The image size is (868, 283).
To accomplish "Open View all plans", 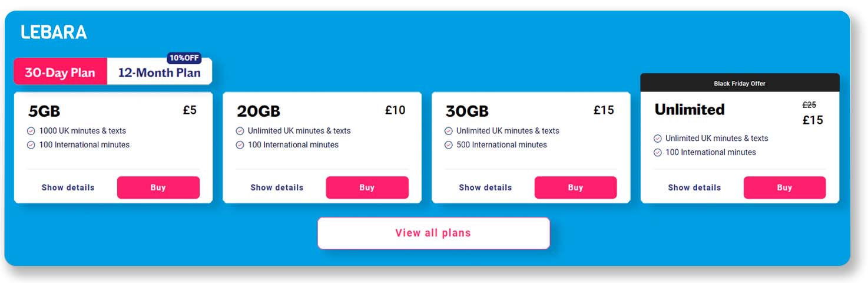I will pos(433,233).
